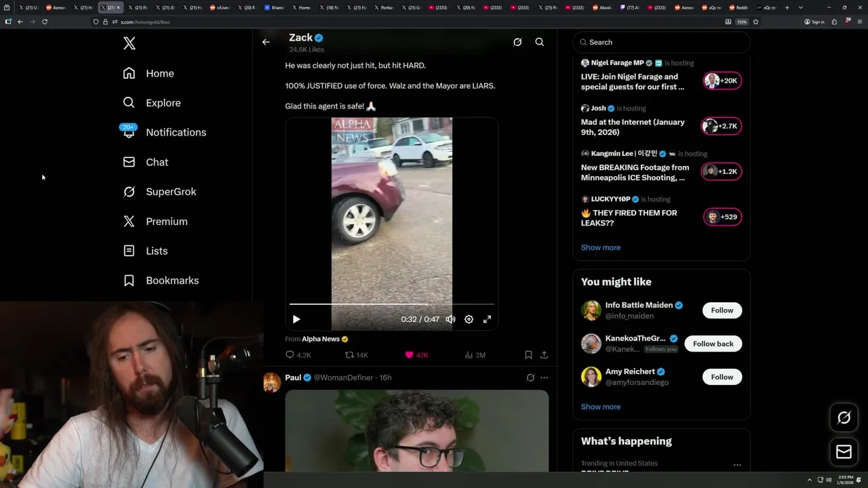Image resolution: width=868 pixels, height=488 pixels.
Task: Click taskbar volume icon
Action: [828, 480]
